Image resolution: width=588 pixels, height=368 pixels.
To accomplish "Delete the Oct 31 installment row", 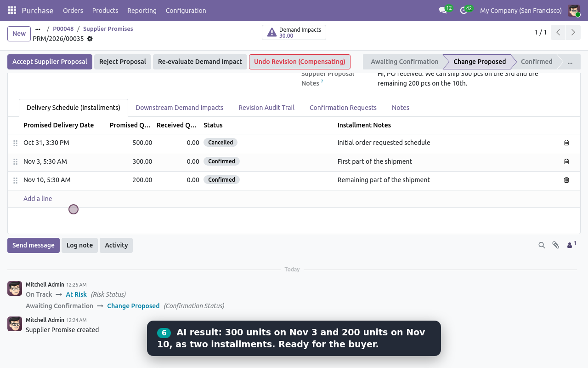I will (x=566, y=143).
